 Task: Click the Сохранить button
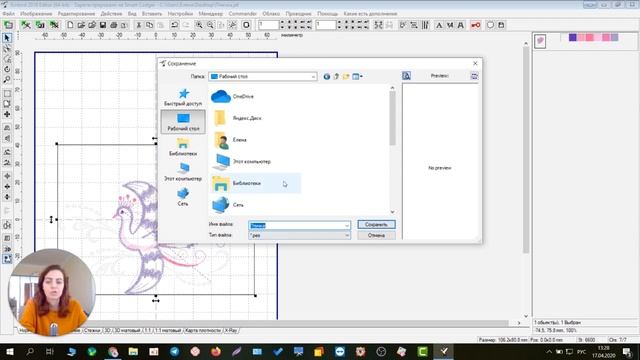376,224
